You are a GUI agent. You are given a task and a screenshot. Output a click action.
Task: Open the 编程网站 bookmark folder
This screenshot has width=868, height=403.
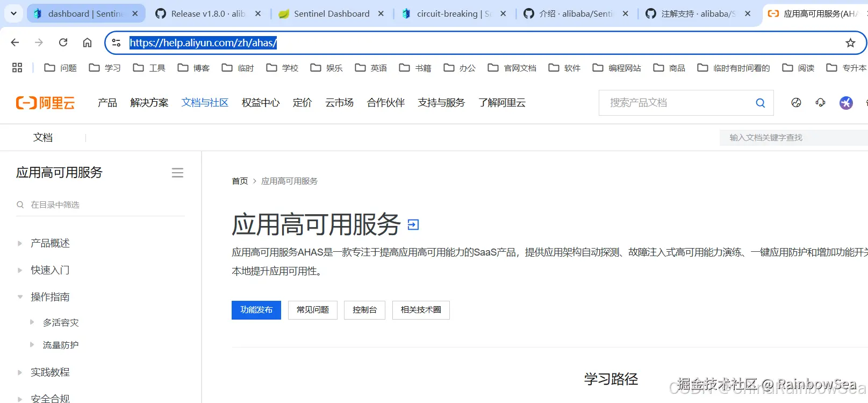coord(617,68)
